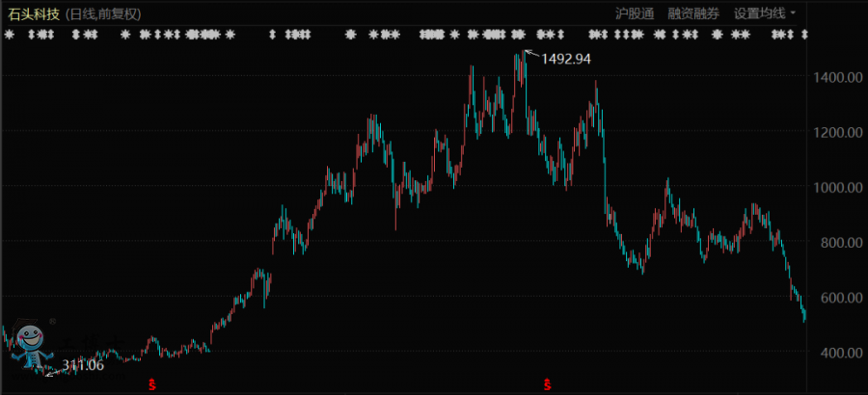This screenshot has width=868, height=395.
Task: Click the 311.06 lowest price label
Action: (x=83, y=365)
